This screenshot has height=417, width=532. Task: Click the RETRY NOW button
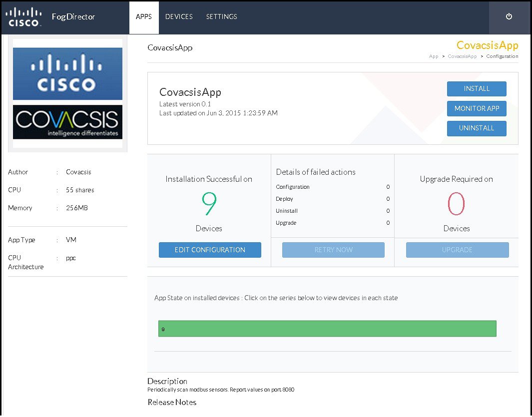(333, 250)
